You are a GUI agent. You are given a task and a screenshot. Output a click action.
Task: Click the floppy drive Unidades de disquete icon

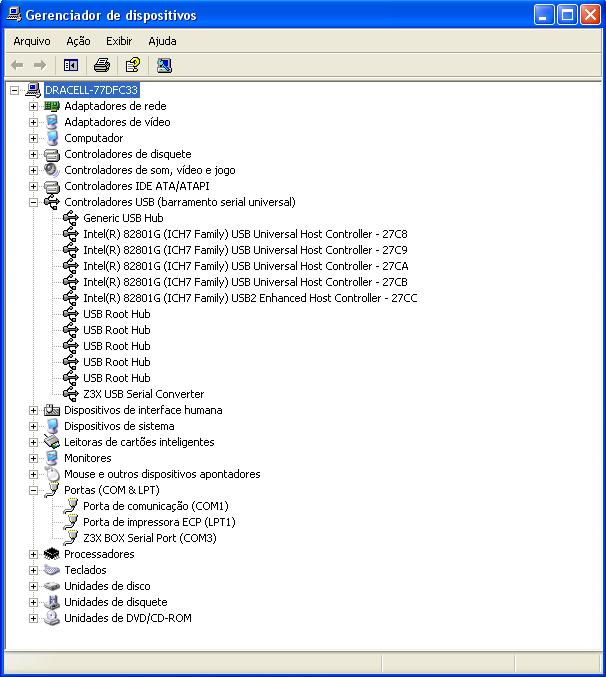click(52, 602)
